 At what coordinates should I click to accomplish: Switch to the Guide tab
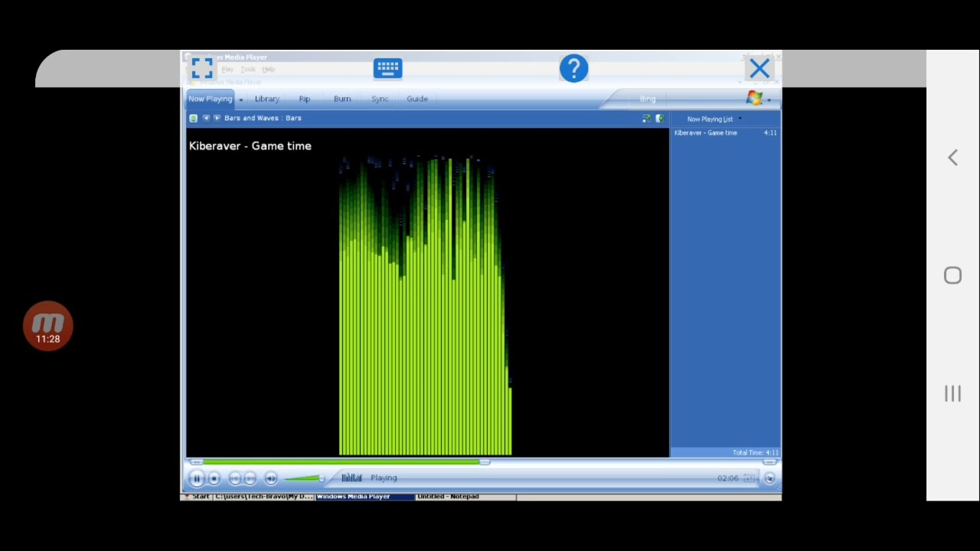pos(417,99)
